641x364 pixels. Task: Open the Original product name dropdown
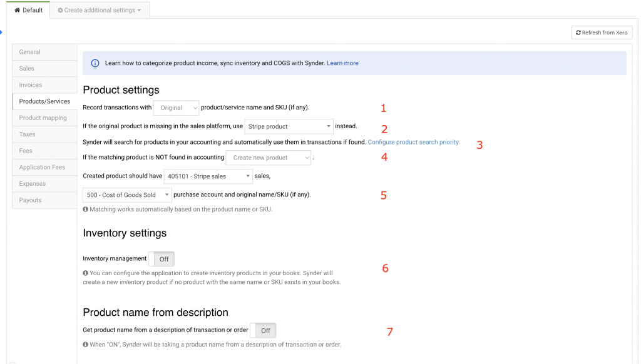click(176, 108)
